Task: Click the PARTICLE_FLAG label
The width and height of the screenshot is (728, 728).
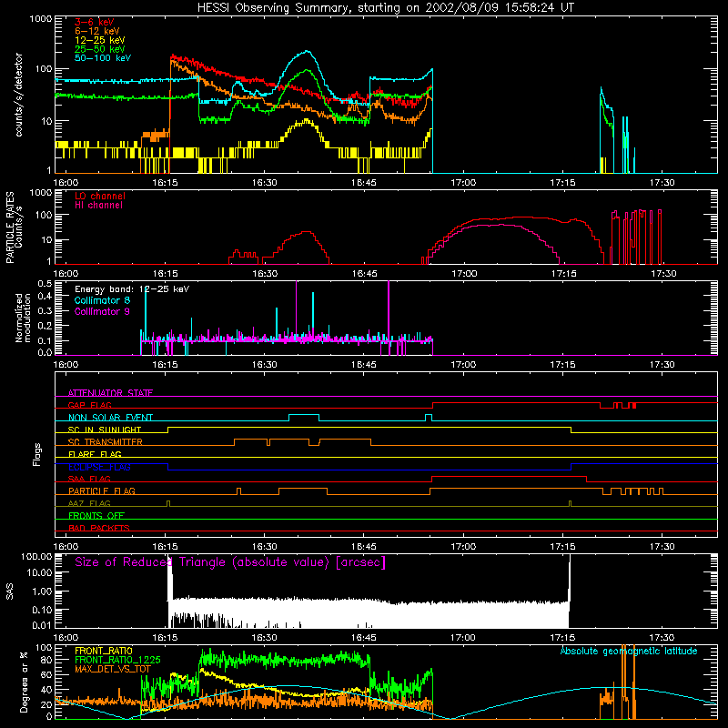Action: point(101,491)
